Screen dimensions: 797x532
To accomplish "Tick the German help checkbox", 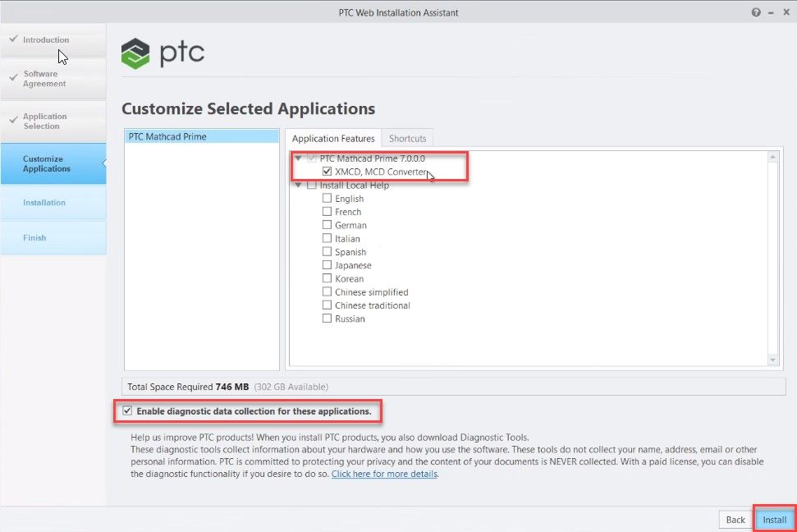I will (327, 224).
